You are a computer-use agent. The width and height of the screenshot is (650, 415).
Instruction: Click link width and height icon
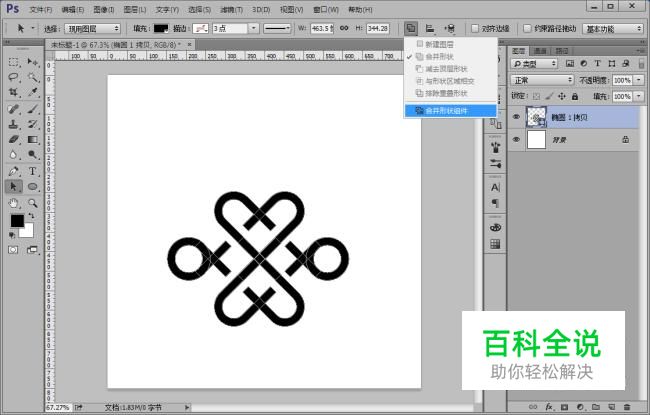tap(344, 28)
